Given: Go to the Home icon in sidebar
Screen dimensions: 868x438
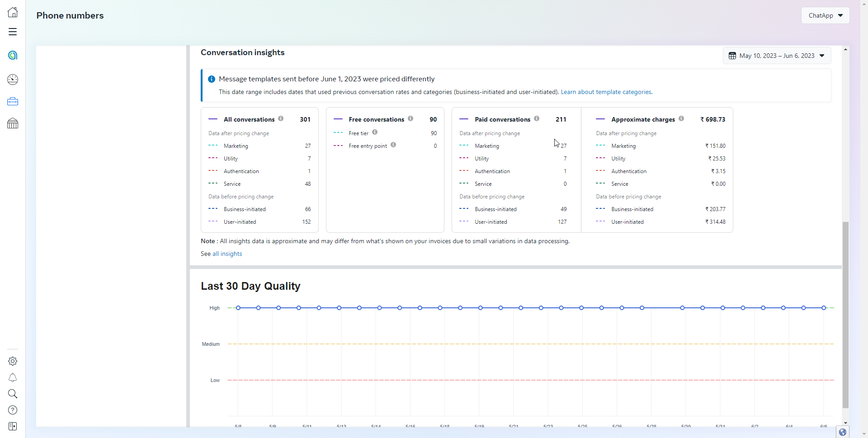Looking at the screenshot, I should tap(13, 12).
